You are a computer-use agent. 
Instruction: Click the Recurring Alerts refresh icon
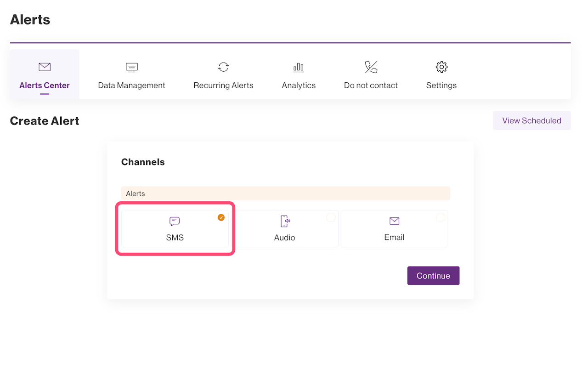(x=223, y=67)
